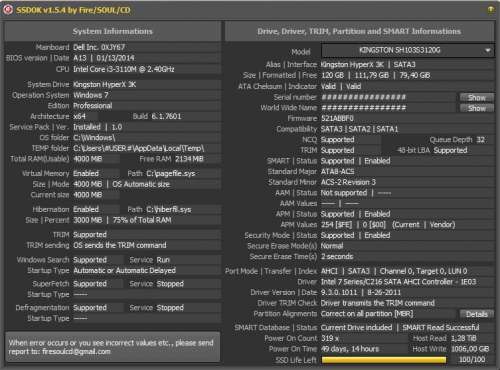The image size is (500, 370).
Task: Open the Model dropdown showing KINGSTON SH103S3120G
Action: pos(408,50)
